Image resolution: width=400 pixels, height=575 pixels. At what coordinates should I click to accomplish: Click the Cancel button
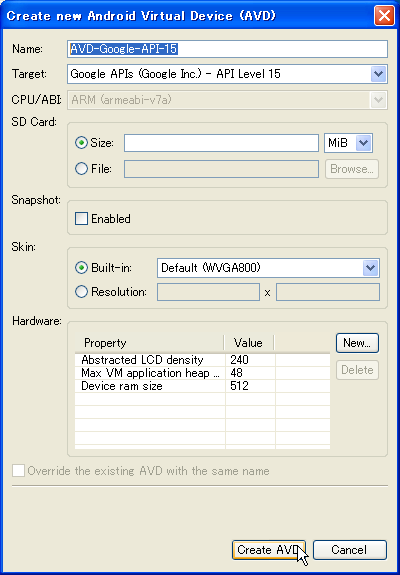(x=350, y=550)
